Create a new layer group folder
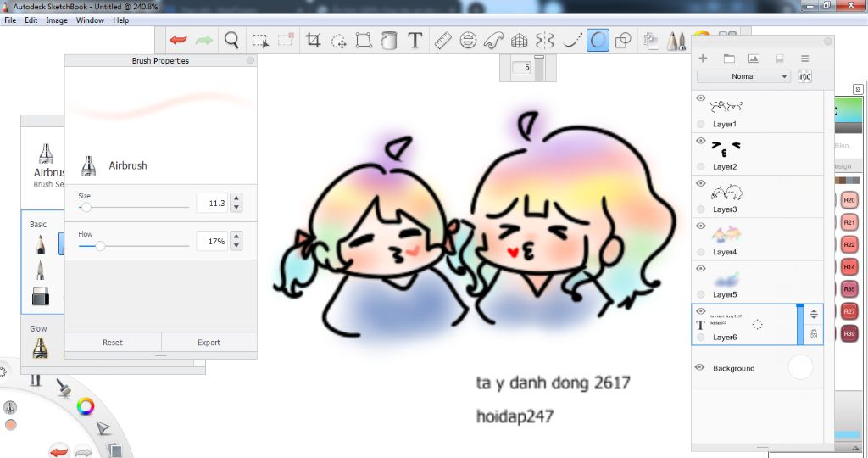868x458 pixels. tap(729, 59)
